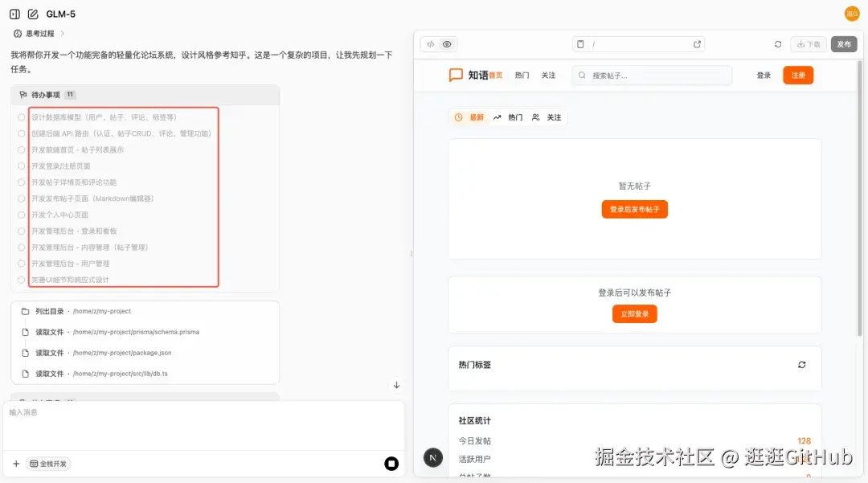Toggle the 创建后端 API 路由 todo circle
Image resolution: width=868 pixels, height=483 pixels.
21,133
